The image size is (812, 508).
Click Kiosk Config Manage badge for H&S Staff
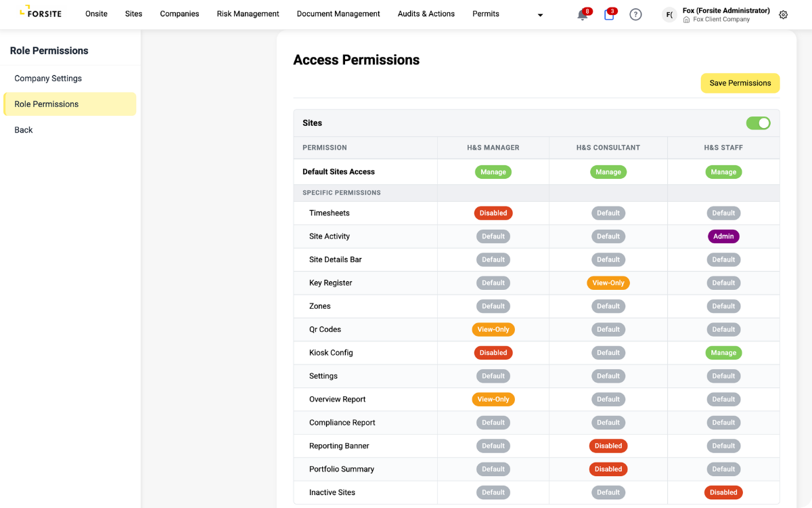click(x=723, y=353)
